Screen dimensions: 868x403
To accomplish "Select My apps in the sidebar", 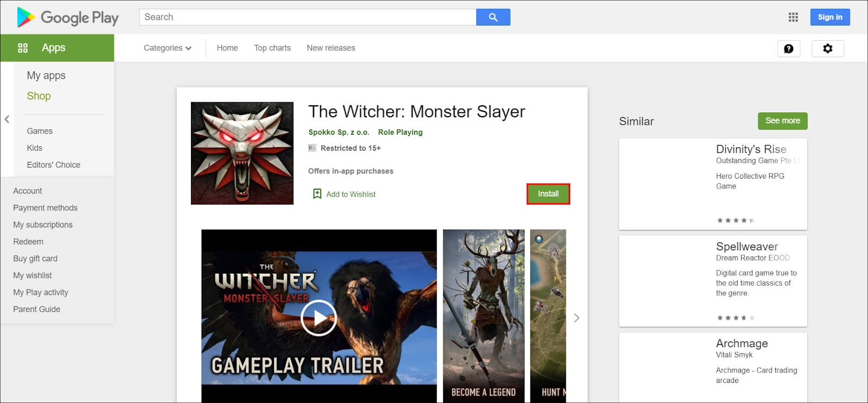I will (x=46, y=75).
